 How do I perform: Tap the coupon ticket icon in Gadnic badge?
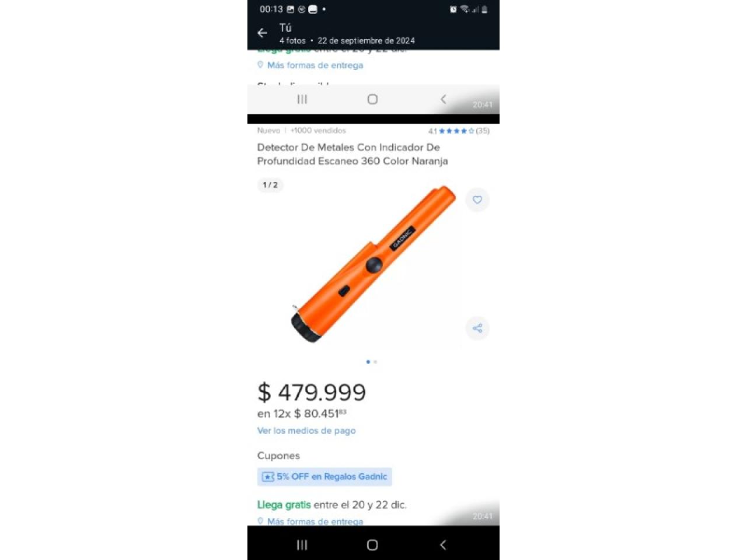(x=268, y=477)
